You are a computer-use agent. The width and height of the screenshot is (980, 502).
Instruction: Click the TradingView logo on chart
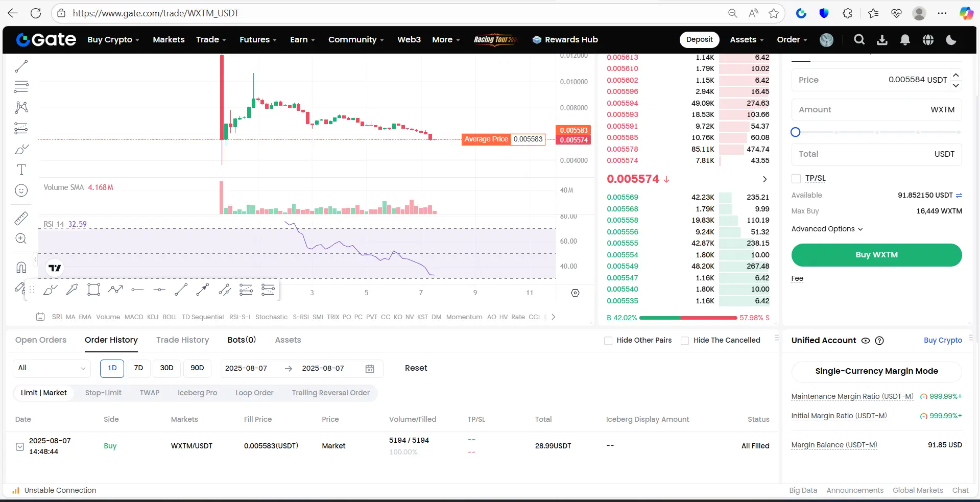pos(55,268)
